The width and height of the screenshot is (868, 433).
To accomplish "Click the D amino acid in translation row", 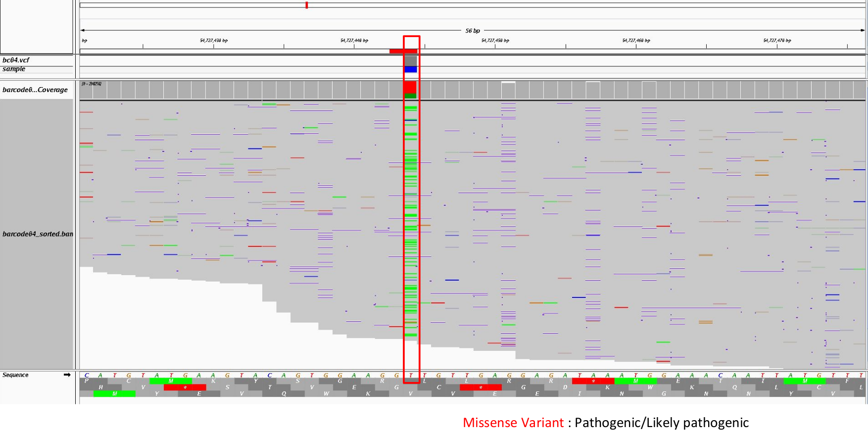I will tap(565, 387).
